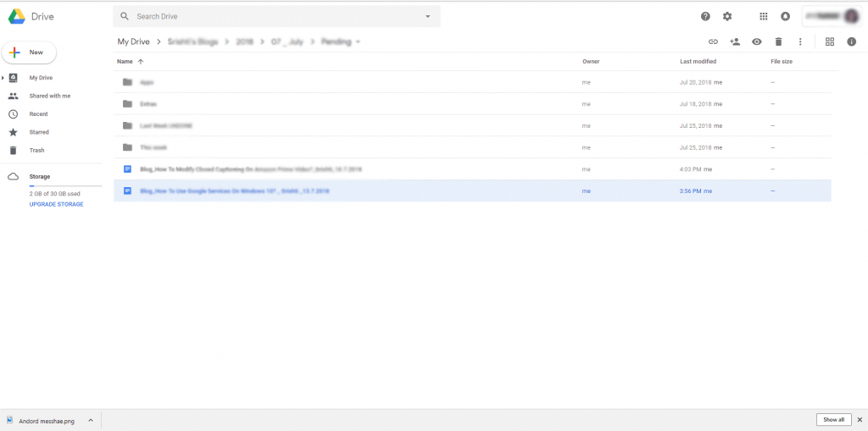
Task: Select the Closed Captioning blog document
Action: (472, 169)
